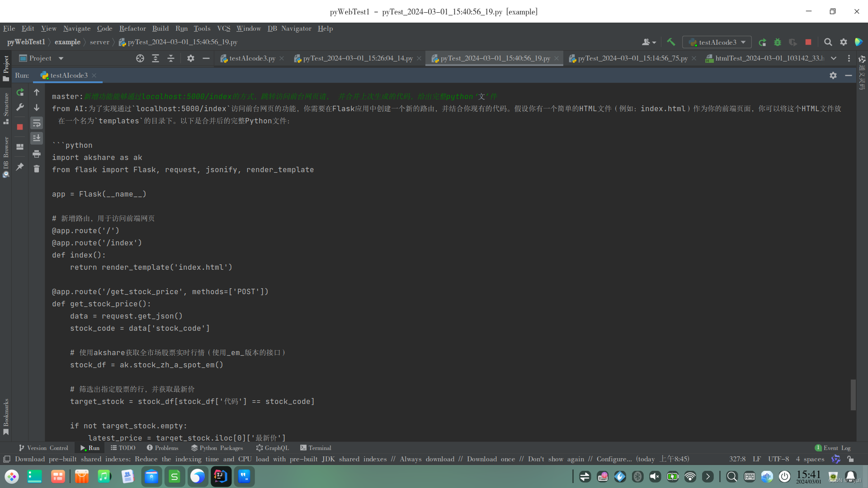Toggle Structure side panel tab

[6, 108]
